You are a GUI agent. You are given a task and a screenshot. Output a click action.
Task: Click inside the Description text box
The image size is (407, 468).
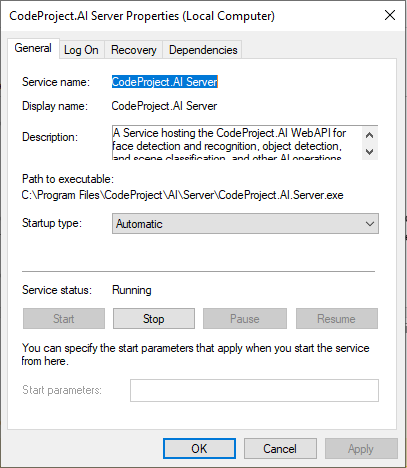[x=237, y=143]
